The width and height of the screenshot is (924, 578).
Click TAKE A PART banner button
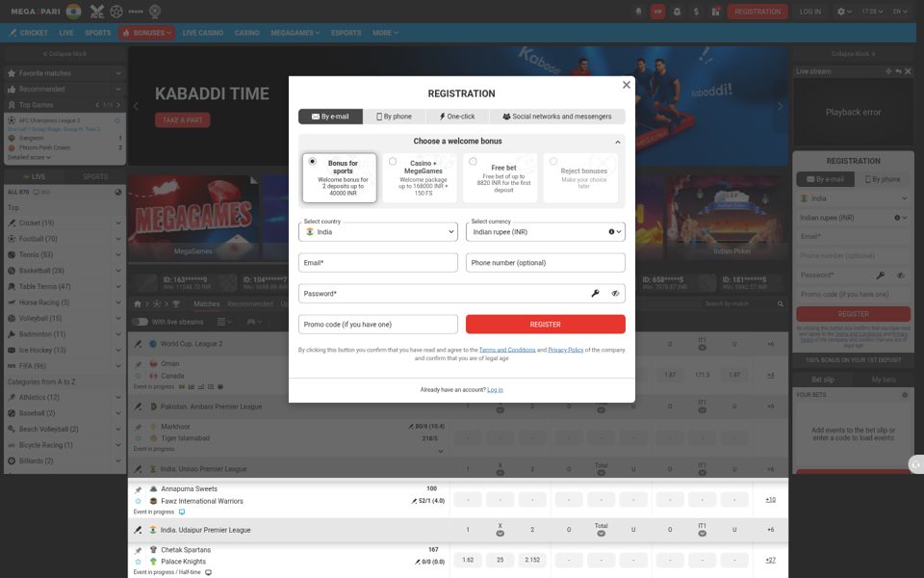point(183,119)
